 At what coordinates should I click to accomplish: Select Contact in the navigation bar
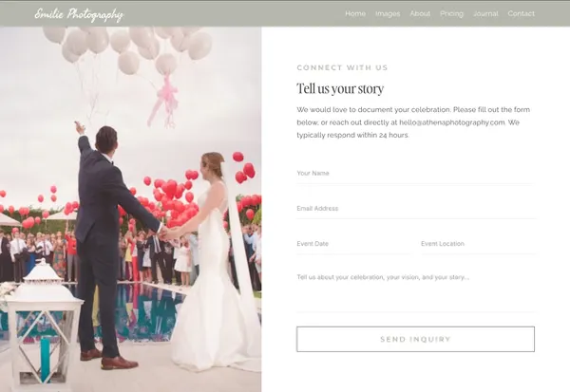(x=521, y=14)
